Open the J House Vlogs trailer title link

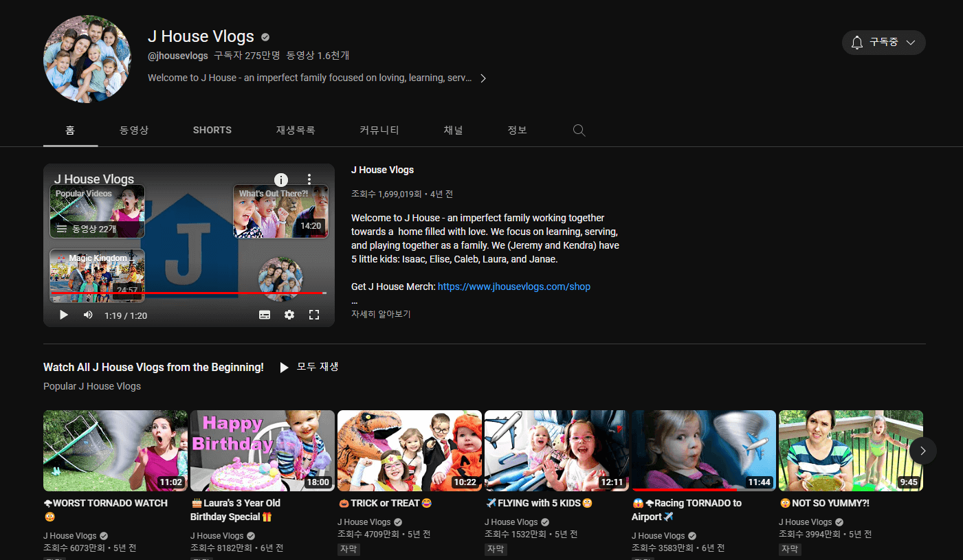click(382, 170)
